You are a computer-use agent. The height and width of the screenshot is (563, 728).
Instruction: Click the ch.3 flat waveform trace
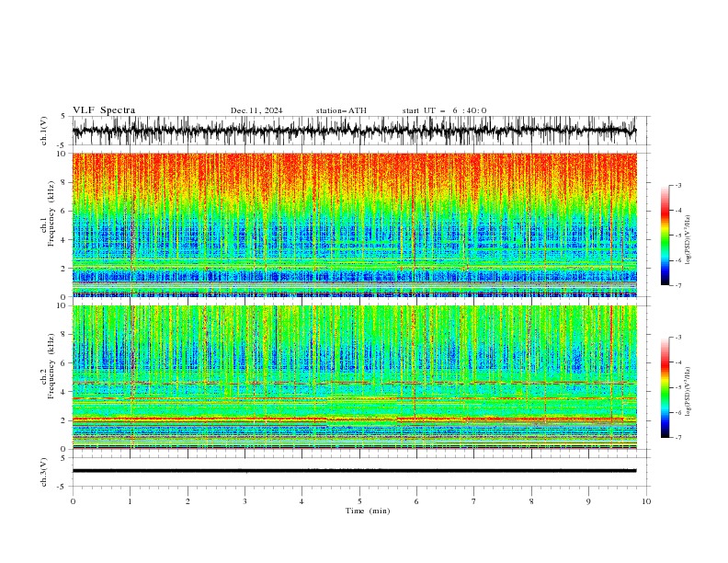click(355, 471)
